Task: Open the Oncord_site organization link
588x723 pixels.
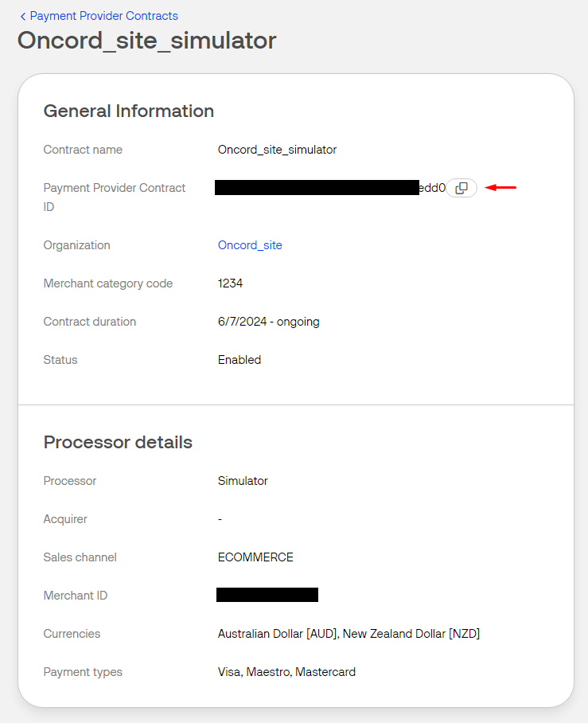Action: [250, 245]
